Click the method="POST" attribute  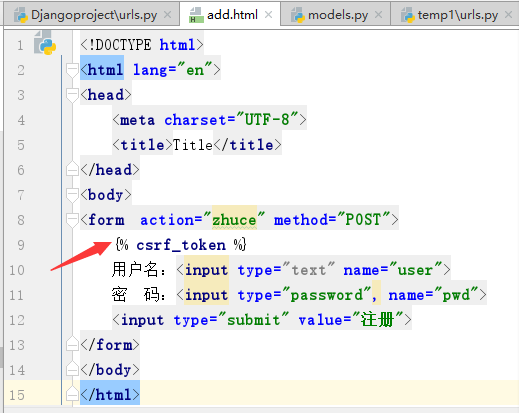pyautogui.click(x=332, y=220)
